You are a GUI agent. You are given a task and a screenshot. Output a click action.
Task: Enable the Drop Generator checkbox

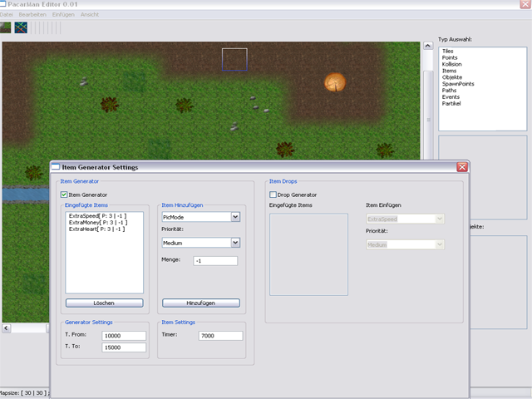pos(273,195)
